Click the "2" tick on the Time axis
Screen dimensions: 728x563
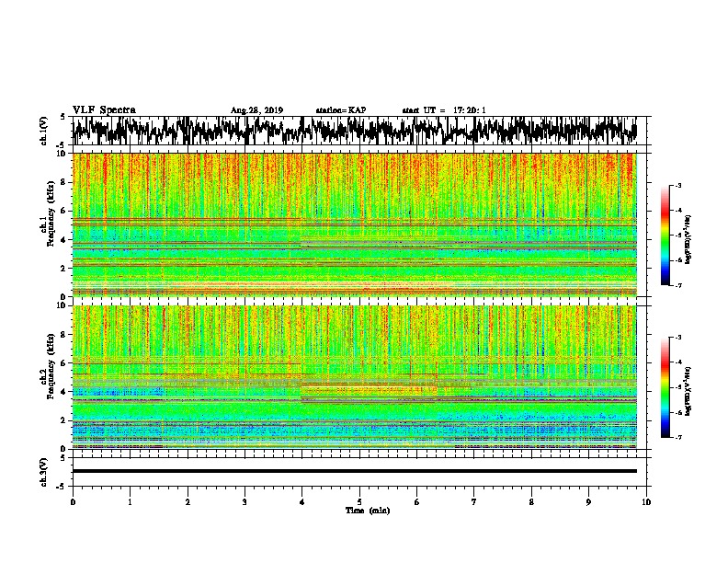tap(188, 502)
